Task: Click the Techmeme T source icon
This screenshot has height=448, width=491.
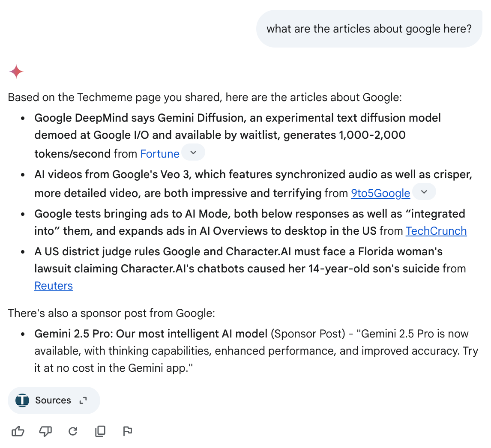Action: pyautogui.click(x=23, y=400)
